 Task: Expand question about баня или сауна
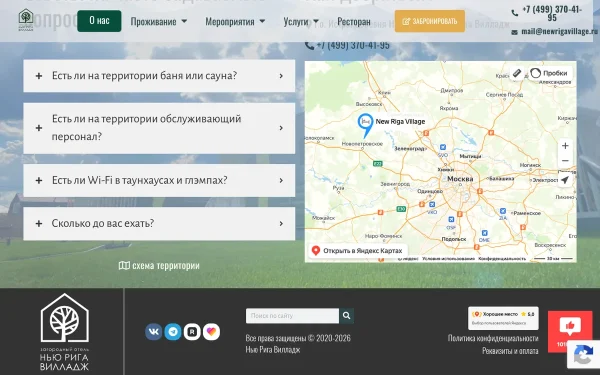tap(159, 76)
